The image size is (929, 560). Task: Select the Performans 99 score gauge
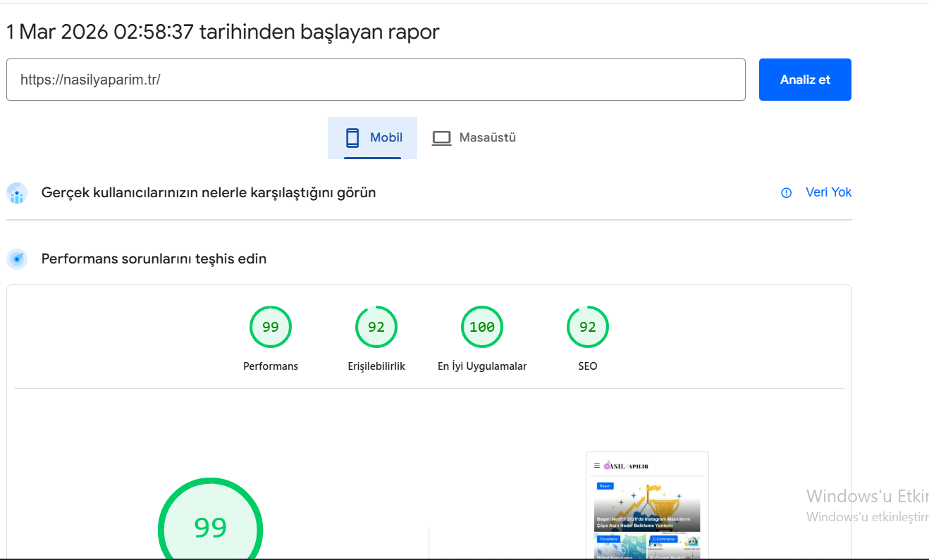271,327
